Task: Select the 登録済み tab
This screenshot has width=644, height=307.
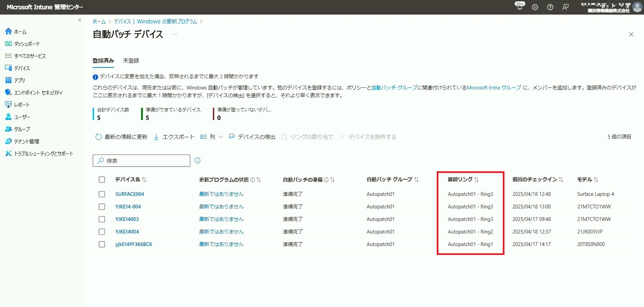Action: [x=103, y=61]
